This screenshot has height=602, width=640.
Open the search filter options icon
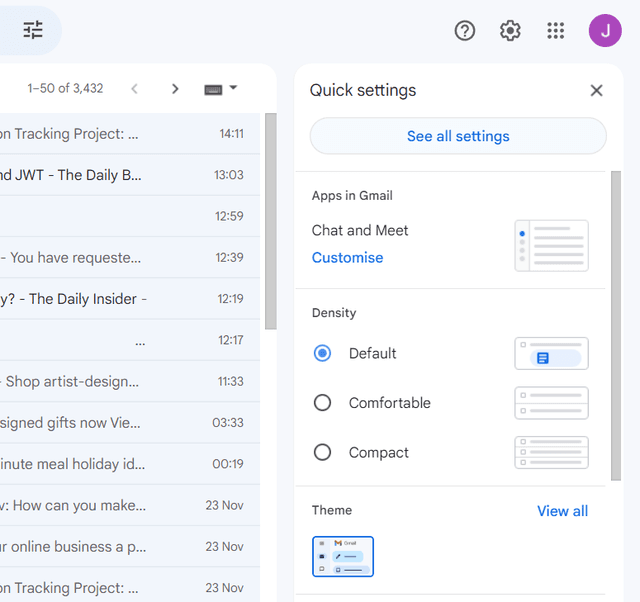tap(33, 30)
